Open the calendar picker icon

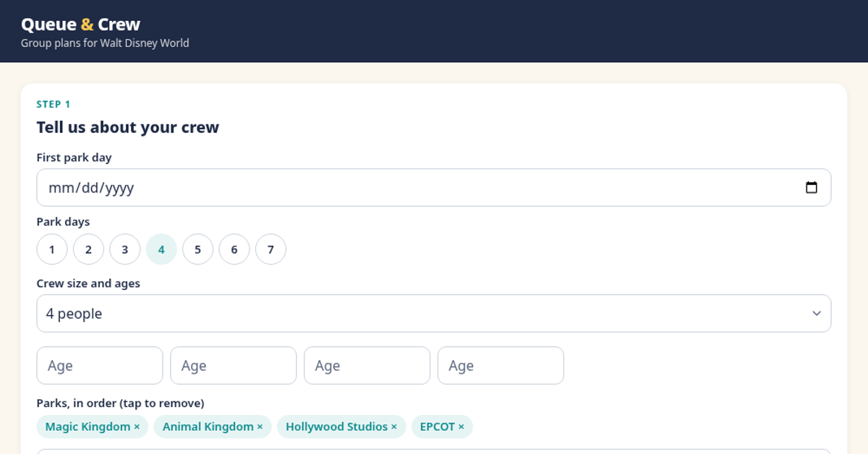click(812, 187)
